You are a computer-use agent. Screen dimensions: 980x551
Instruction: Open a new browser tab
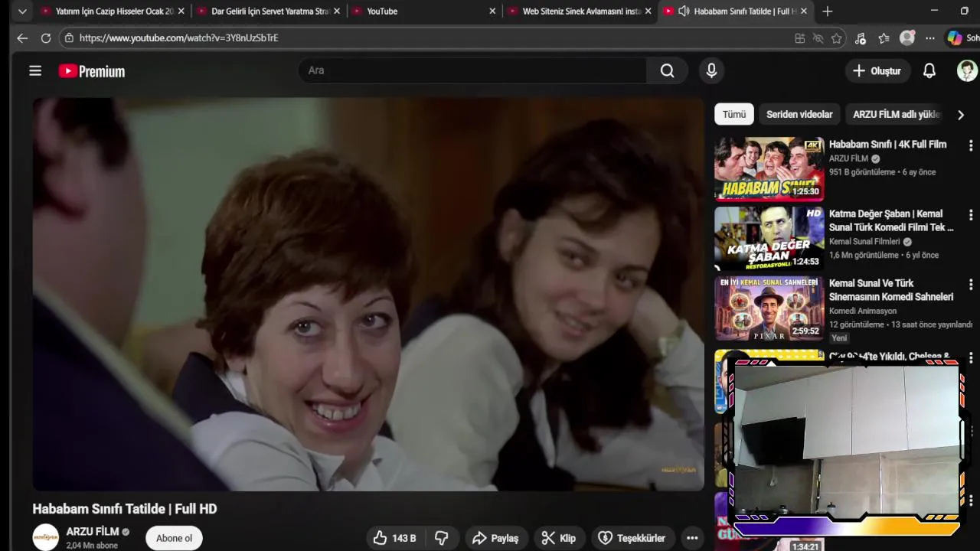pyautogui.click(x=828, y=11)
